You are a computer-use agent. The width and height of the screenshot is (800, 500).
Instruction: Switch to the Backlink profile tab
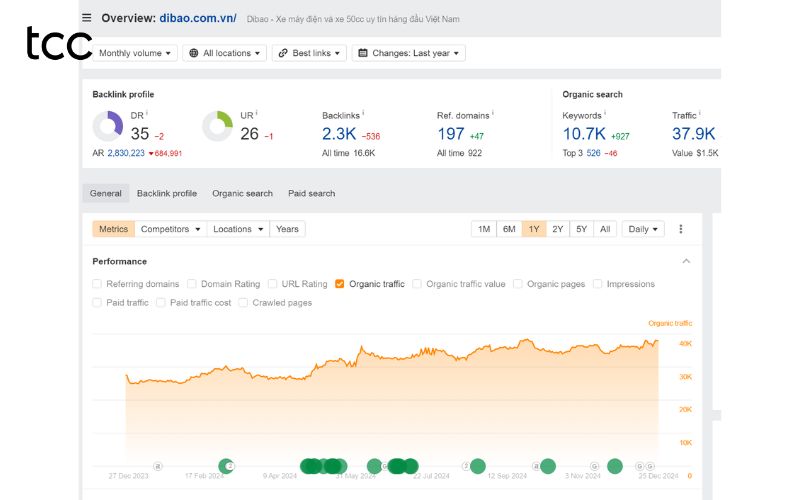pos(167,193)
